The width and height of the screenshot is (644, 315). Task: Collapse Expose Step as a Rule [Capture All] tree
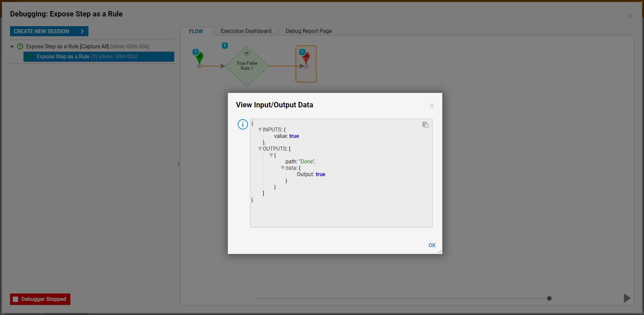pos(12,47)
